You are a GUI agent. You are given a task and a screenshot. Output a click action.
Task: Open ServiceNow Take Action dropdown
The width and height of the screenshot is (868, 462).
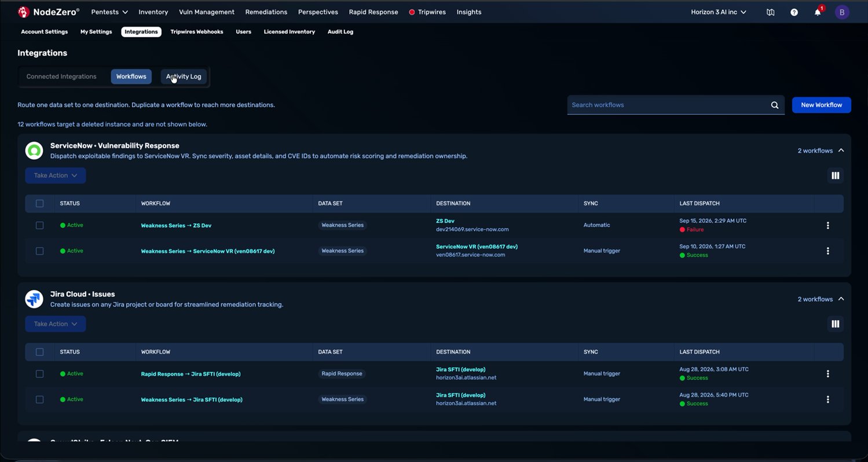pos(56,175)
